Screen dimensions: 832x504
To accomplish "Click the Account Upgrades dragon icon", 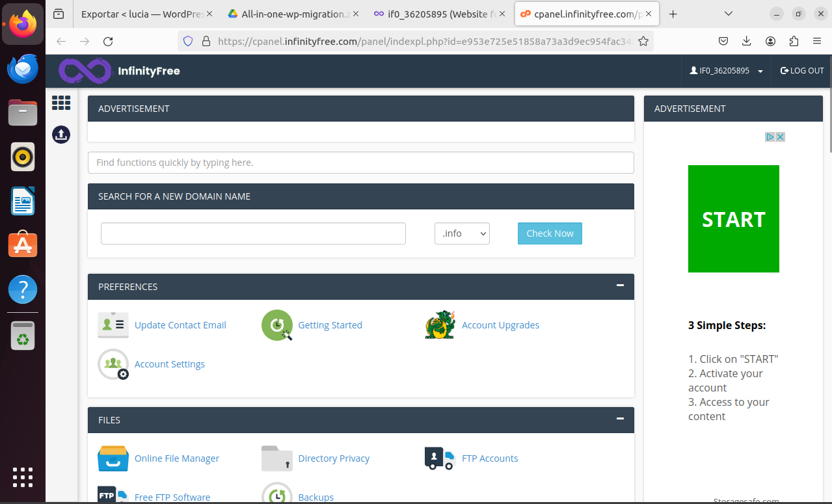I will click(x=440, y=325).
